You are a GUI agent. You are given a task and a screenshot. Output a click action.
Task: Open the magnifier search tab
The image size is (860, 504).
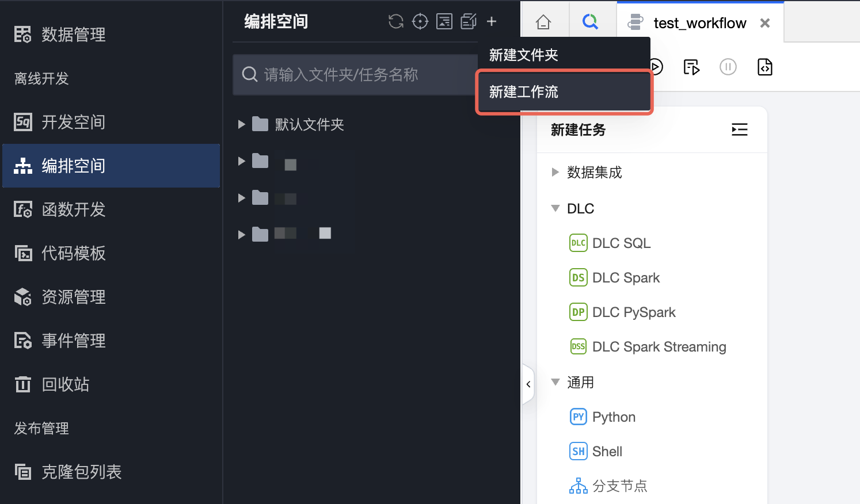click(590, 22)
